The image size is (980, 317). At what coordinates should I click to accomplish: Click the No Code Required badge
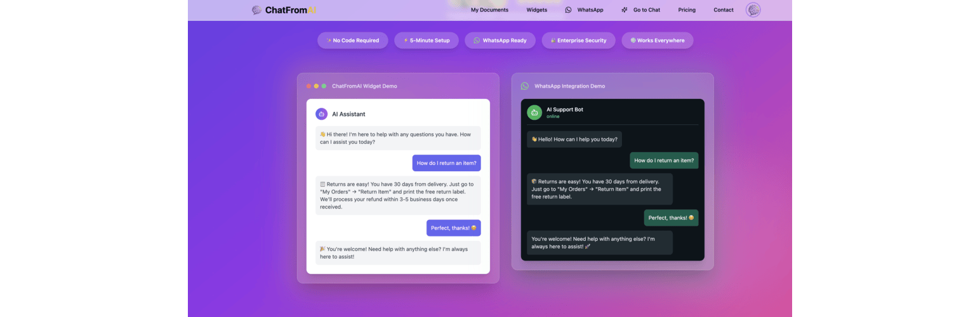click(352, 41)
